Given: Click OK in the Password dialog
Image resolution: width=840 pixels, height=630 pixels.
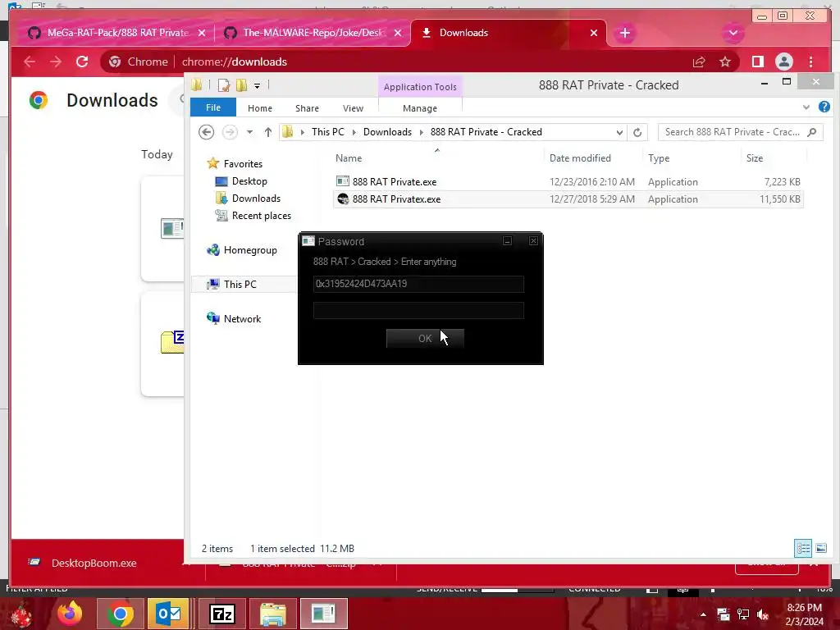Looking at the screenshot, I should (425, 339).
